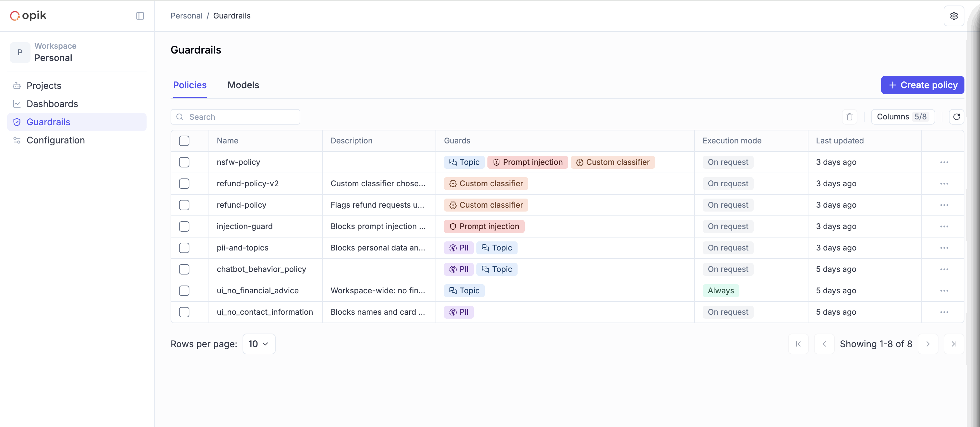Go to previous page of results
The height and width of the screenshot is (427, 980).
[x=824, y=344]
